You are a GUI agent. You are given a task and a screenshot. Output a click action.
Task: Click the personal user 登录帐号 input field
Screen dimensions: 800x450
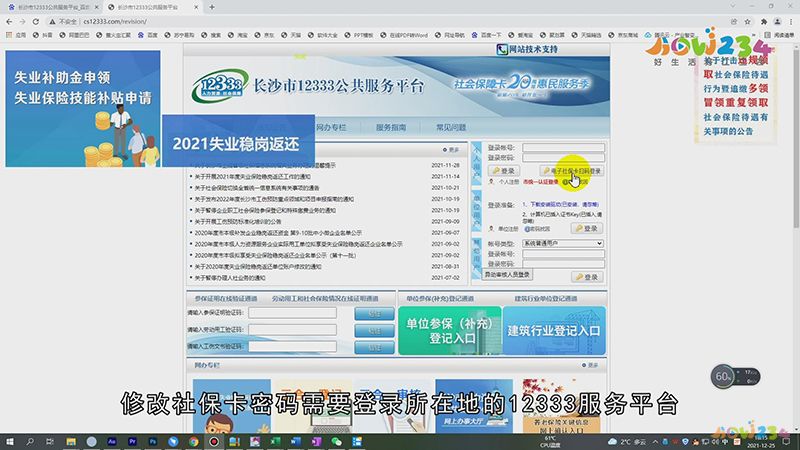pos(563,148)
